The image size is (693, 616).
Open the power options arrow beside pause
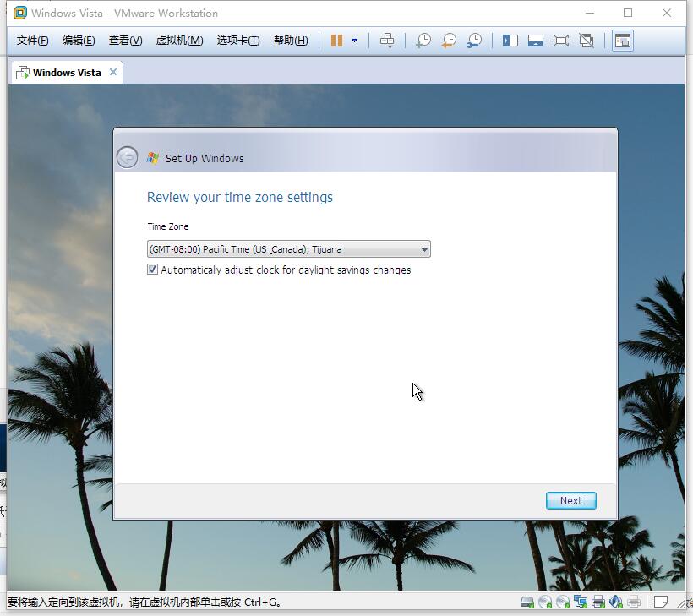pos(354,41)
